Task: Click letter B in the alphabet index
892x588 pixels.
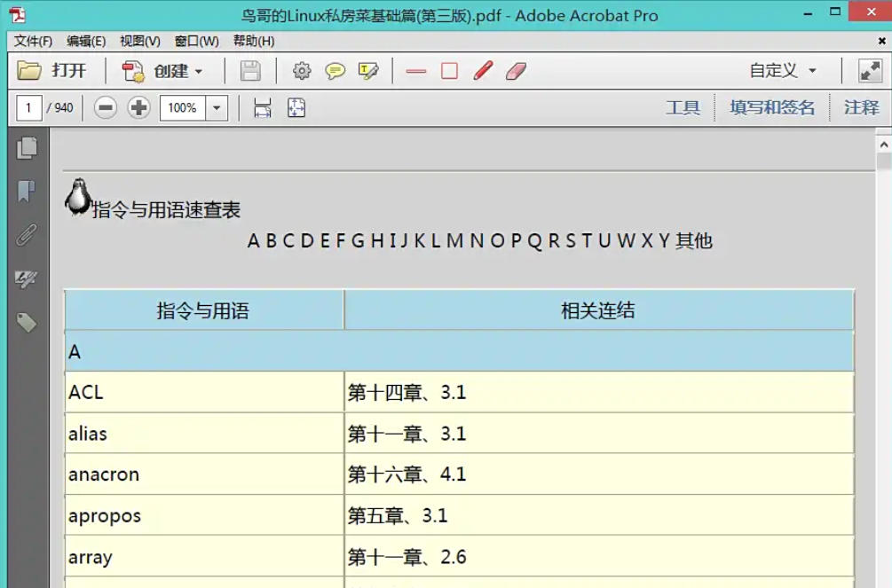Action: [270, 240]
